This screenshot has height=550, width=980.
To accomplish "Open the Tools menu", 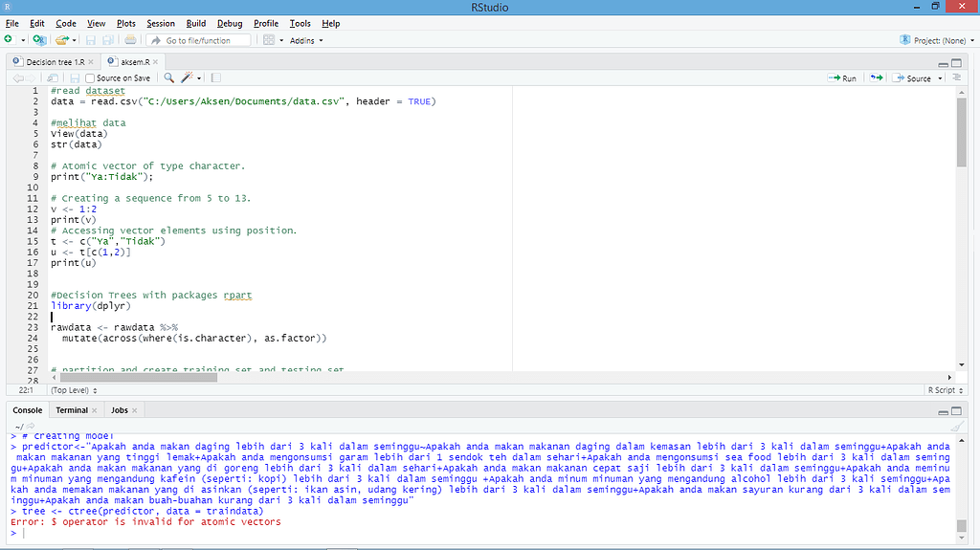I will [300, 23].
